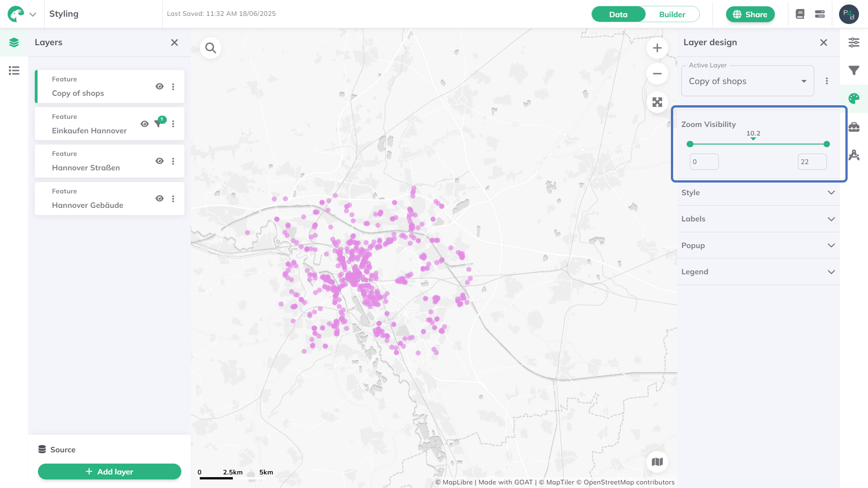The height and width of the screenshot is (488, 868).
Task: Open the filter panel in right sidebar
Action: pos(854,70)
